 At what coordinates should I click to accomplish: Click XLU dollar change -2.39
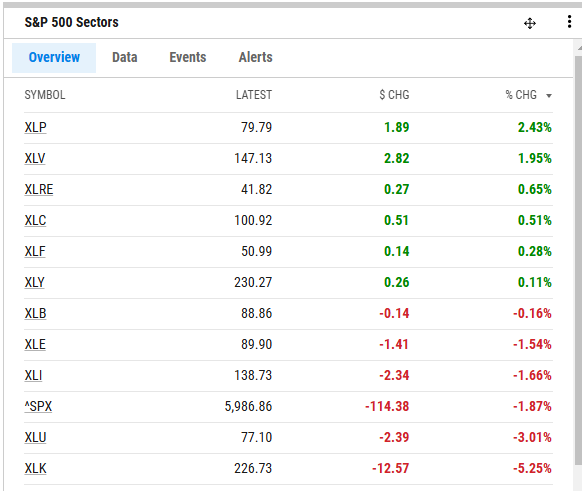pyautogui.click(x=394, y=437)
